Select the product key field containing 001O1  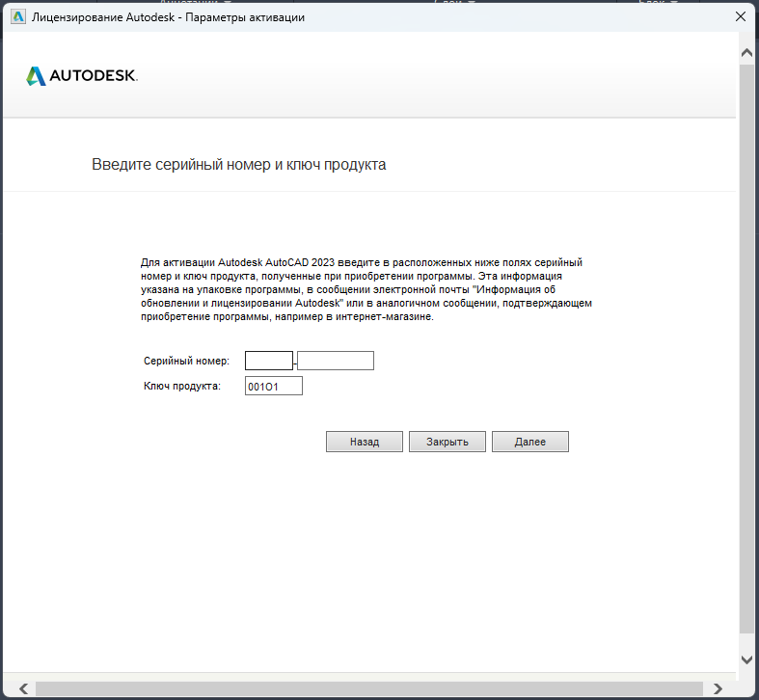click(274, 386)
